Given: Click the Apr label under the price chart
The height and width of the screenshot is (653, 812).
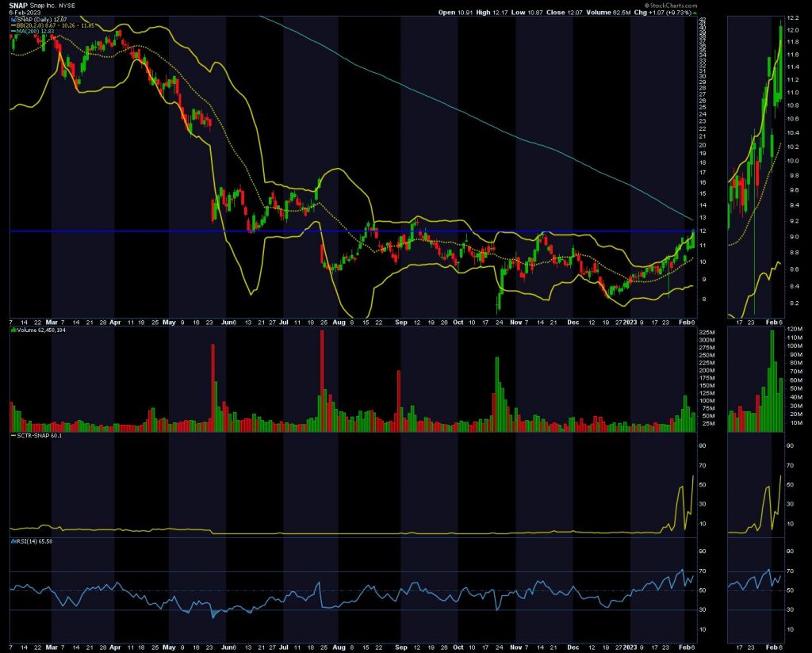Looking at the screenshot, I should click(115, 323).
